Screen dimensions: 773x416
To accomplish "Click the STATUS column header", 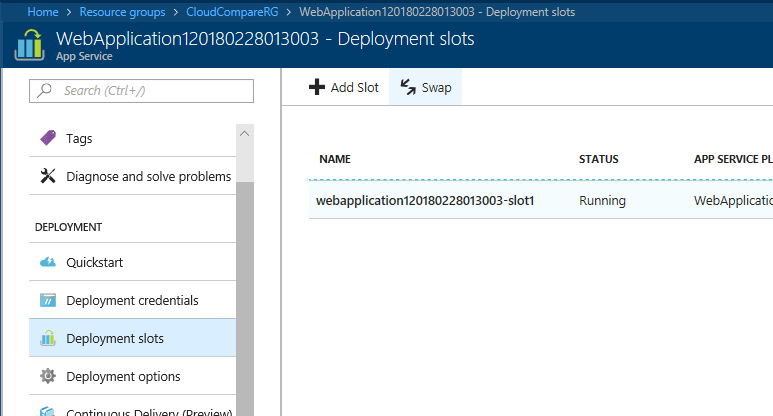I will (x=598, y=159).
